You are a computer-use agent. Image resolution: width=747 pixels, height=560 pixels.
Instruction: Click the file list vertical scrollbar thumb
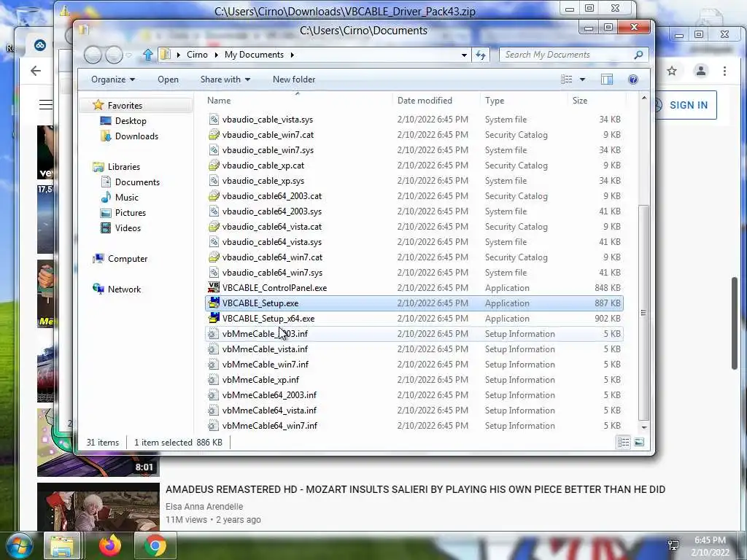[x=643, y=313]
